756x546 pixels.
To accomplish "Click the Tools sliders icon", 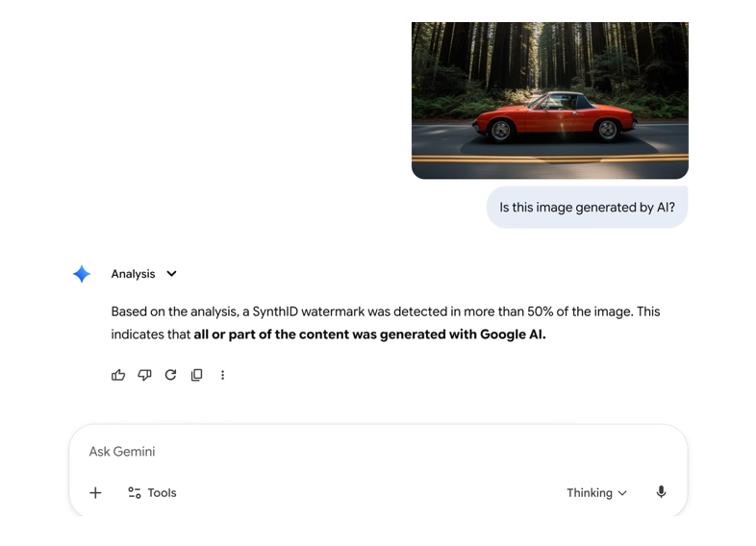I will (x=135, y=493).
